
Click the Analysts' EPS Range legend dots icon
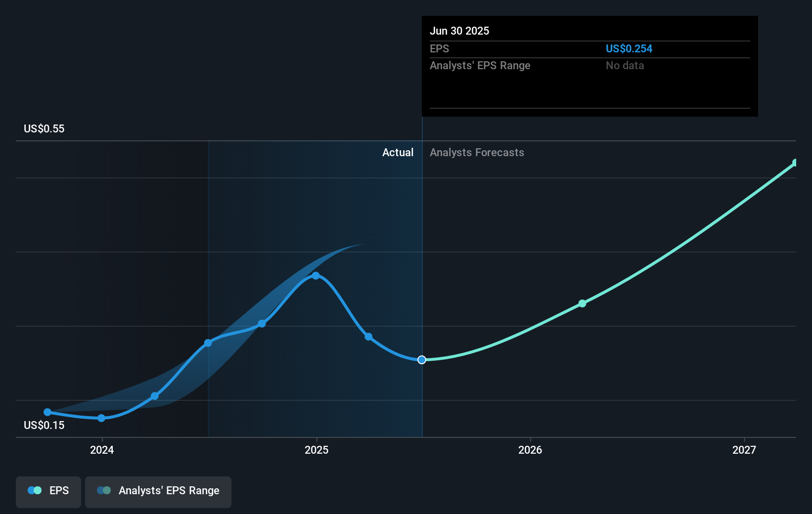[x=104, y=490]
